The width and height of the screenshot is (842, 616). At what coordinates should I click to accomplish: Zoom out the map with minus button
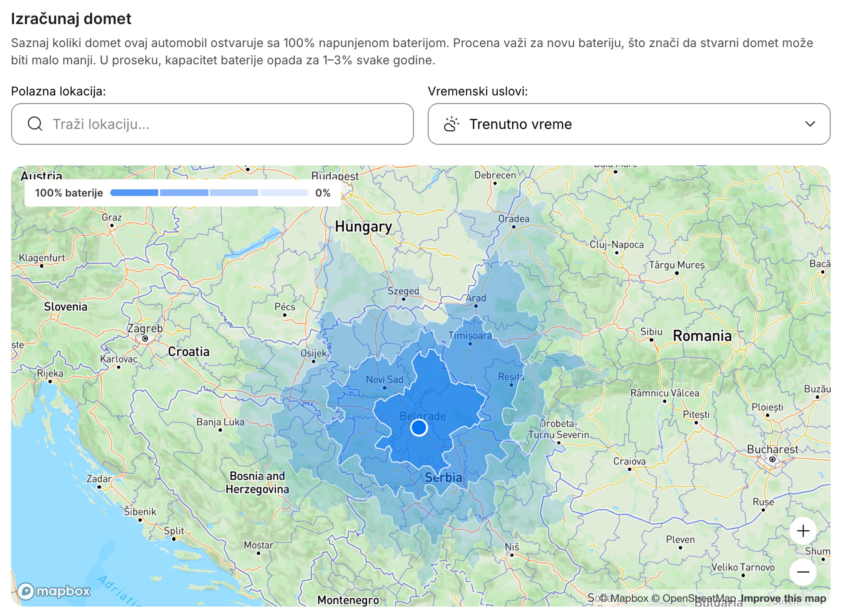coord(803,572)
